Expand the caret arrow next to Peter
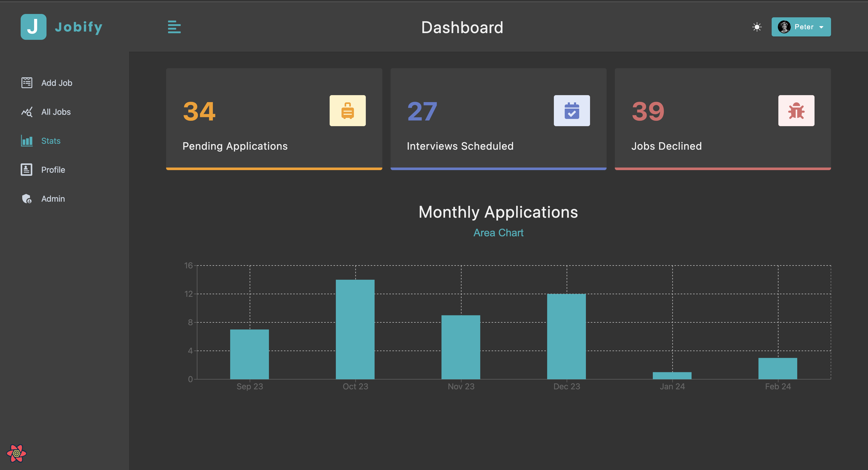This screenshot has height=470, width=868. [822, 27]
